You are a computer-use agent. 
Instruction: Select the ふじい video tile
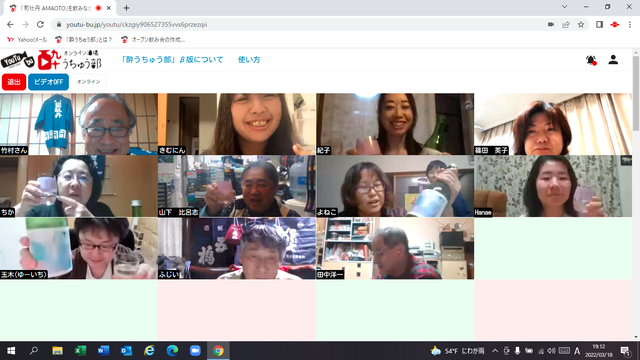[x=237, y=248]
